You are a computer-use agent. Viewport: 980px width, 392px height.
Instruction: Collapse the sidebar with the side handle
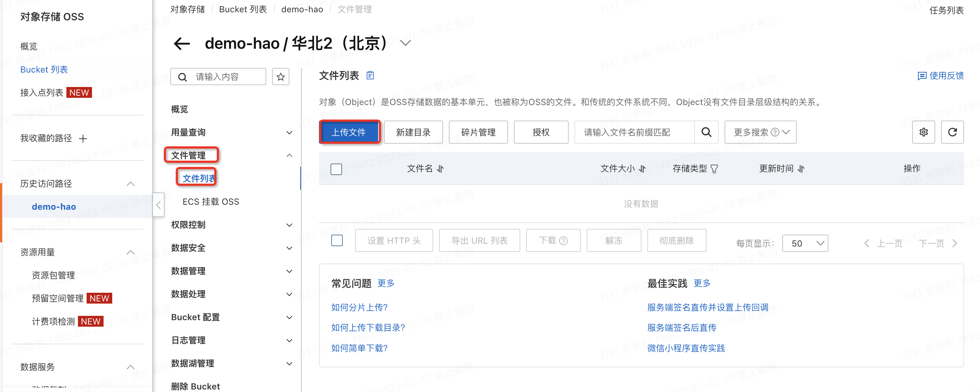[x=158, y=205]
